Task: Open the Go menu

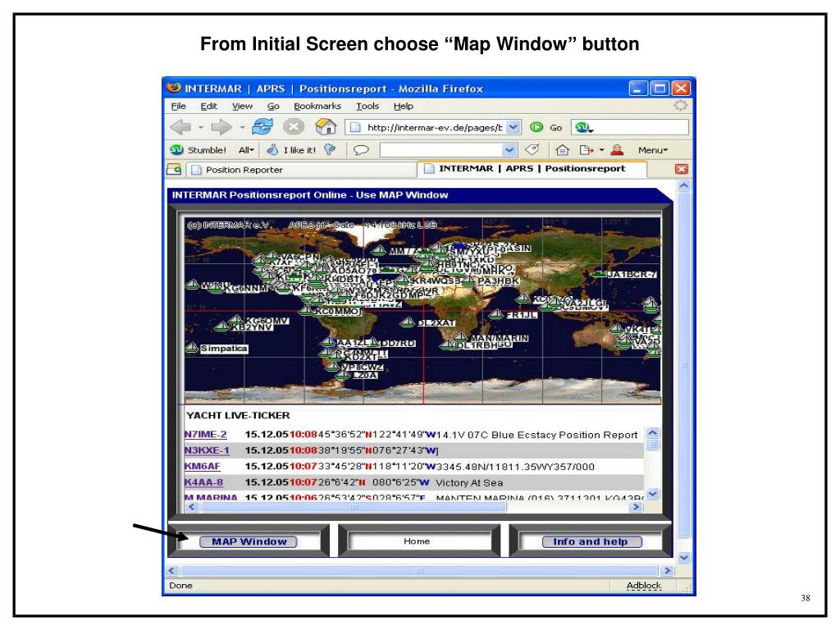Action: pos(273,106)
